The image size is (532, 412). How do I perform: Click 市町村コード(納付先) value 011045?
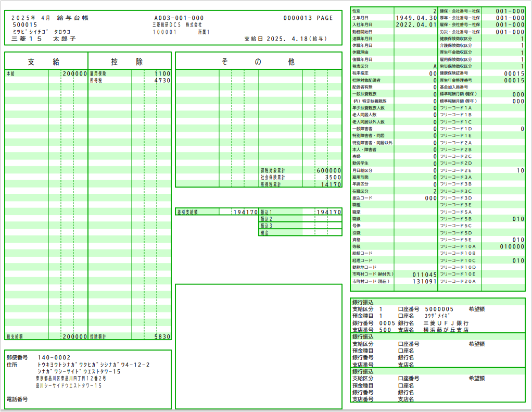[424, 274]
